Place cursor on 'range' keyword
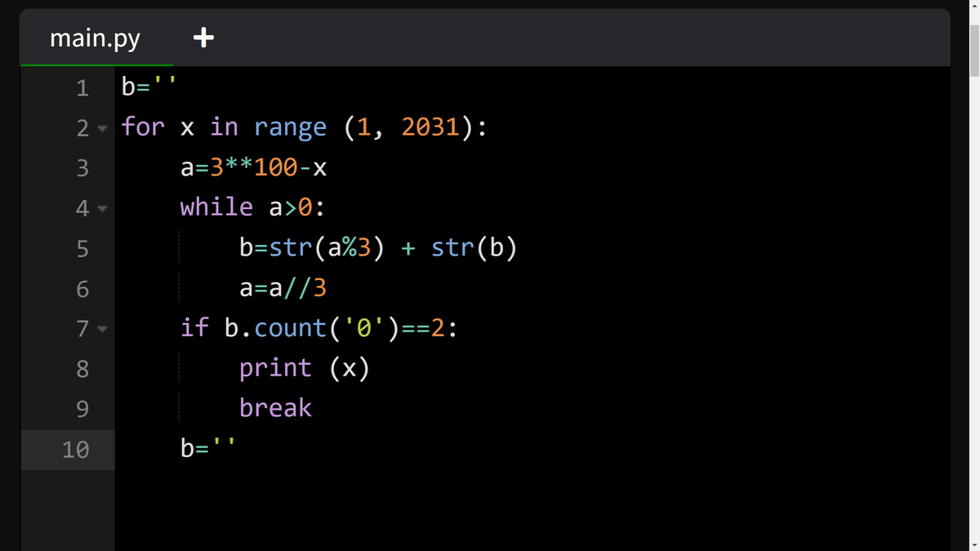This screenshot has width=980, height=551. coord(290,127)
